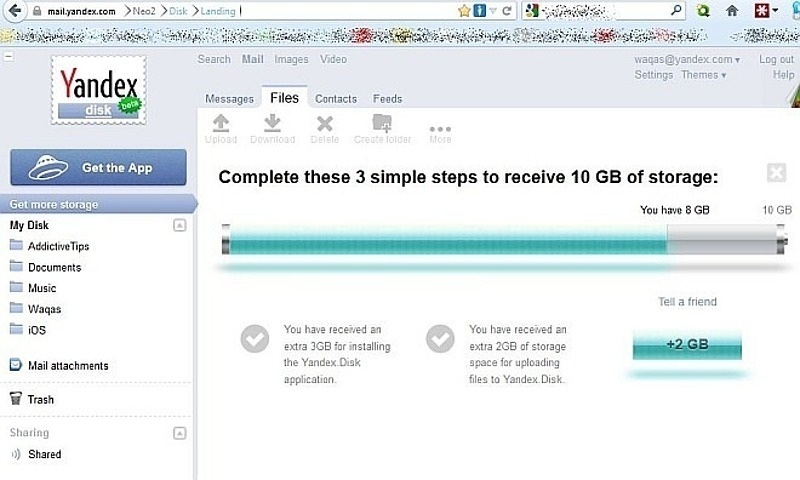
Task: Switch to the Messages tab
Action: pyautogui.click(x=230, y=98)
